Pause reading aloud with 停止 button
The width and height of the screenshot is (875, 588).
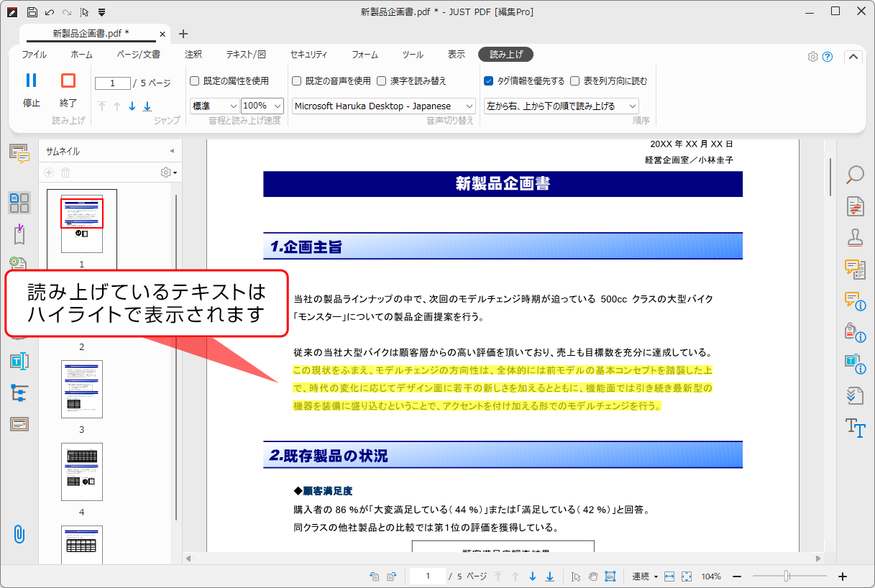click(32, 90)
